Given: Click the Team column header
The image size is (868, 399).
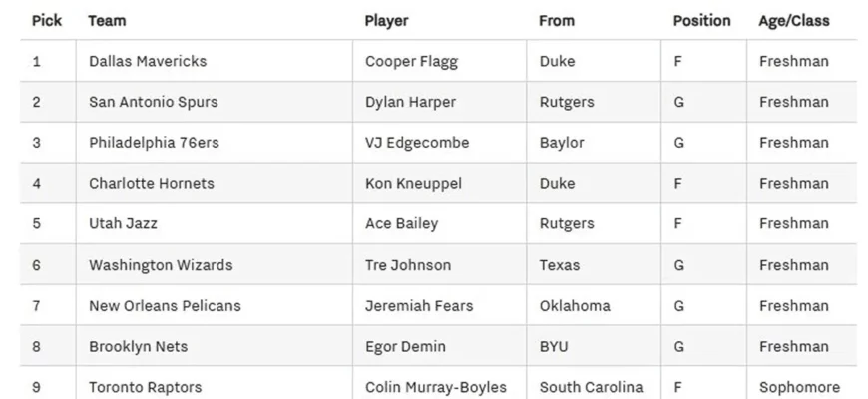Looking at the screenshot, I should click(107, 20).
